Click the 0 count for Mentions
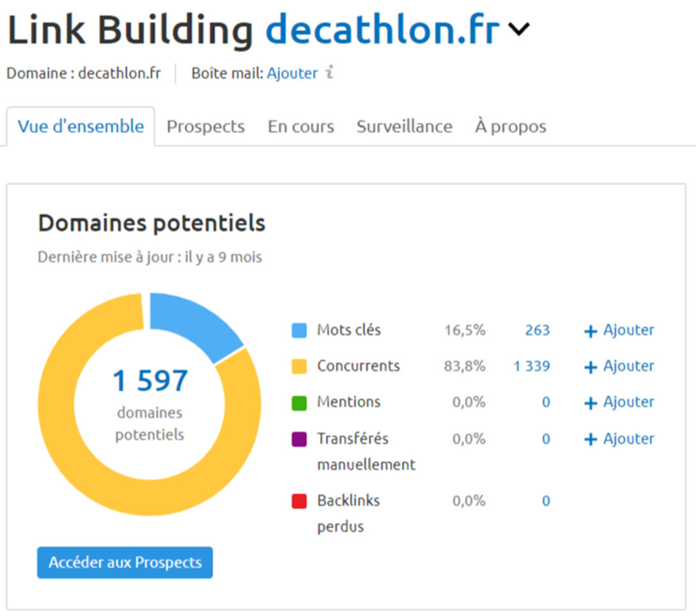The image size is (696, 616). [546, 403]
